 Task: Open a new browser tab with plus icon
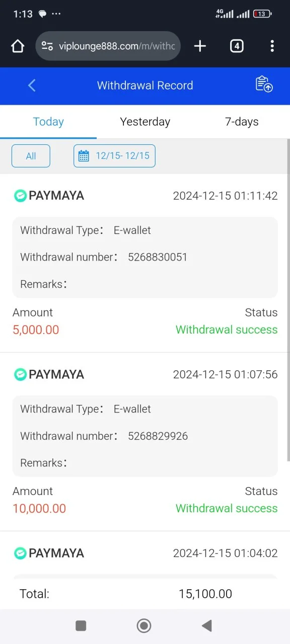pos(200,46)
